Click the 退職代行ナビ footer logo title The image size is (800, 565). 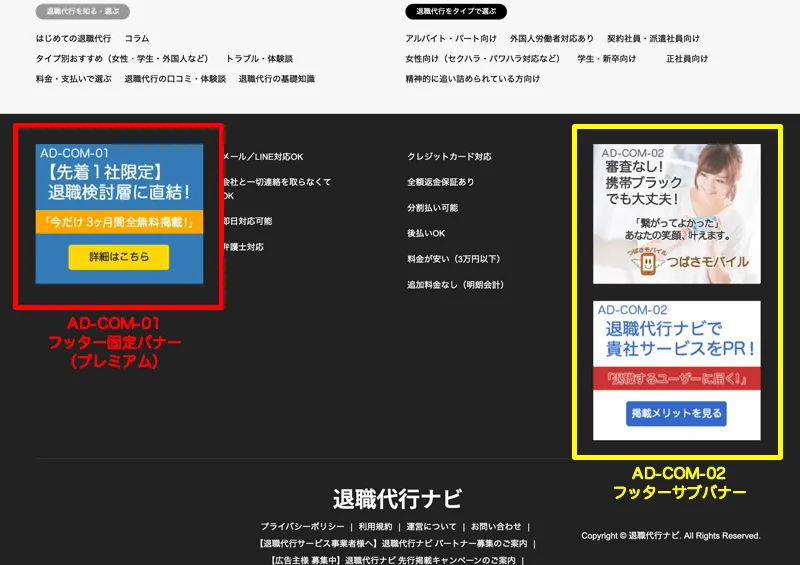tap(397, 499)
